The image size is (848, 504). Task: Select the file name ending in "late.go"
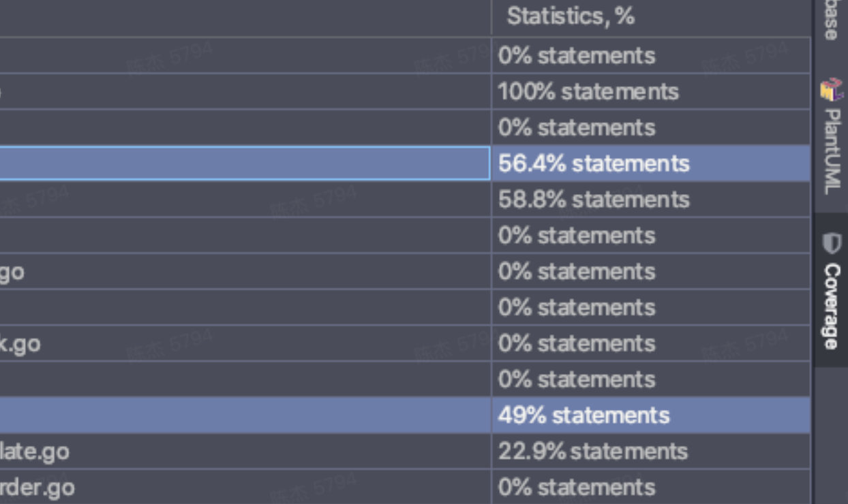34,452
